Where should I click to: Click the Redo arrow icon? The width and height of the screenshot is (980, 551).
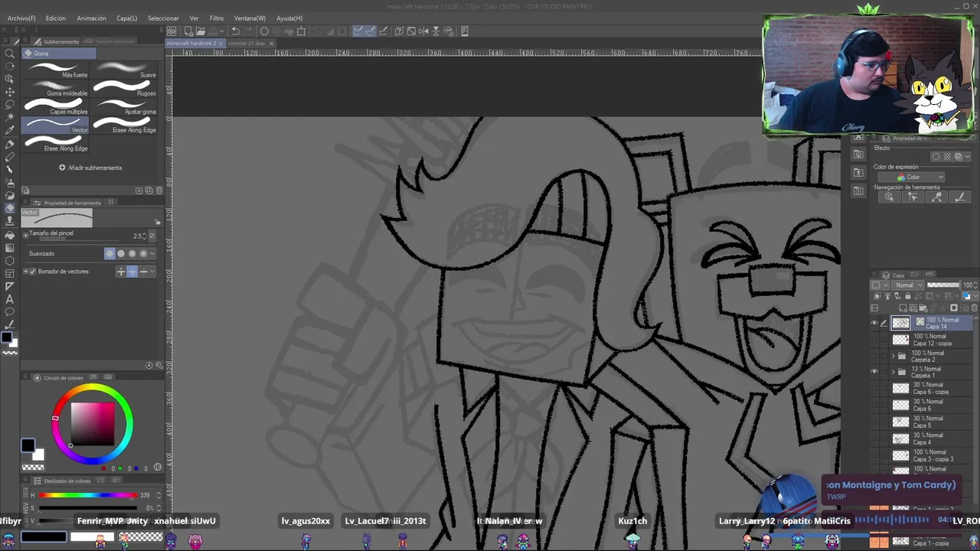click(x=248, y=31)
